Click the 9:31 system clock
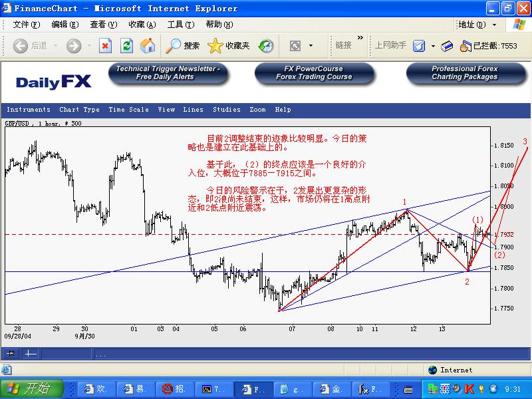This screenshot has height=399, width=532. (x=513, y=389)
